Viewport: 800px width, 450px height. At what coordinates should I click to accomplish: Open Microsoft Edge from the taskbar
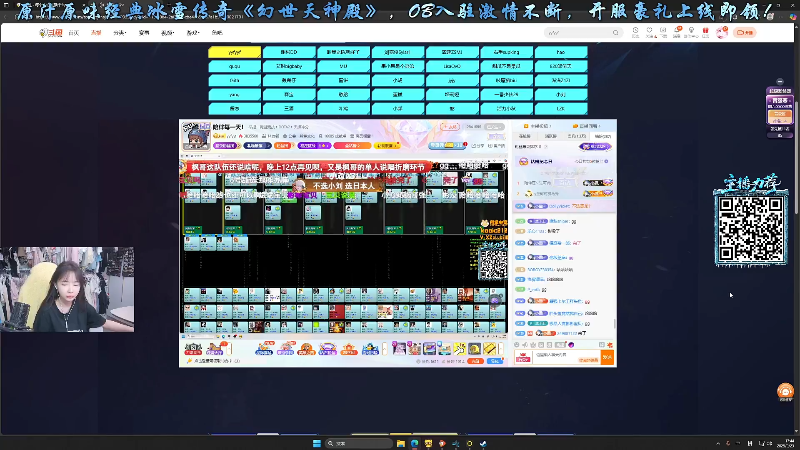coord(414,443)
